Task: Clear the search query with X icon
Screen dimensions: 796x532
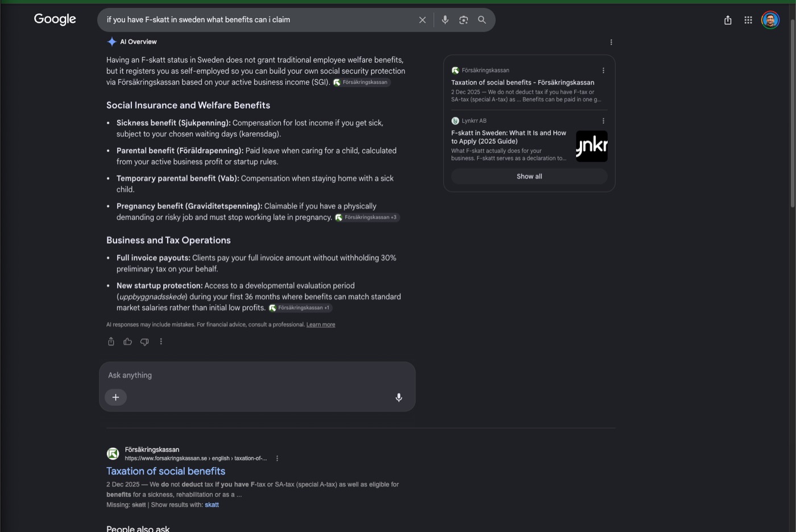Action: tap(422, 20)
